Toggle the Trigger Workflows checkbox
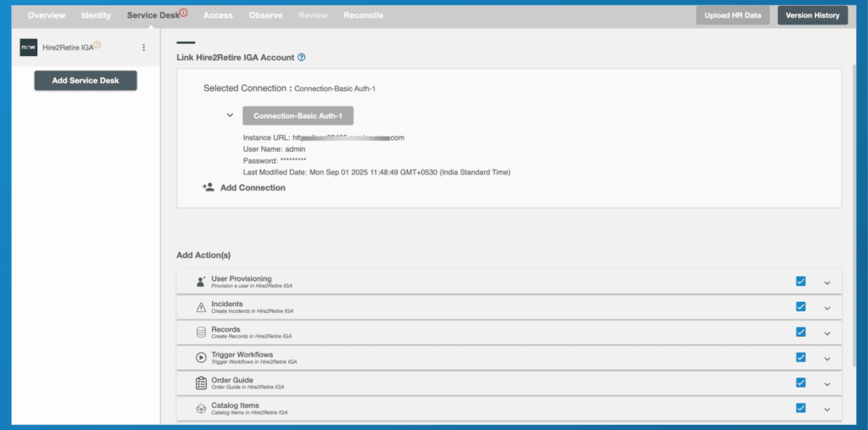The height and width of the screenshot is (430, 868). (800, 357)
